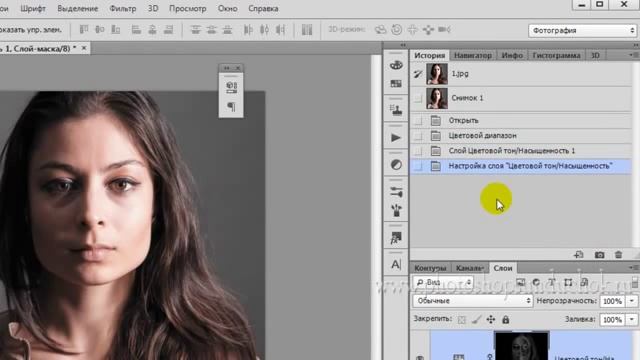Align bottom edges in options bar

(x=116, y=29)
